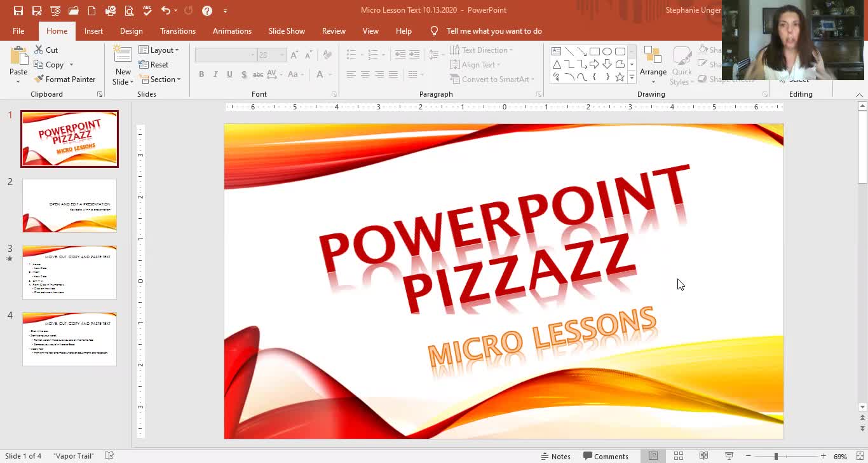Click the Undo arrow

point(166,10)
